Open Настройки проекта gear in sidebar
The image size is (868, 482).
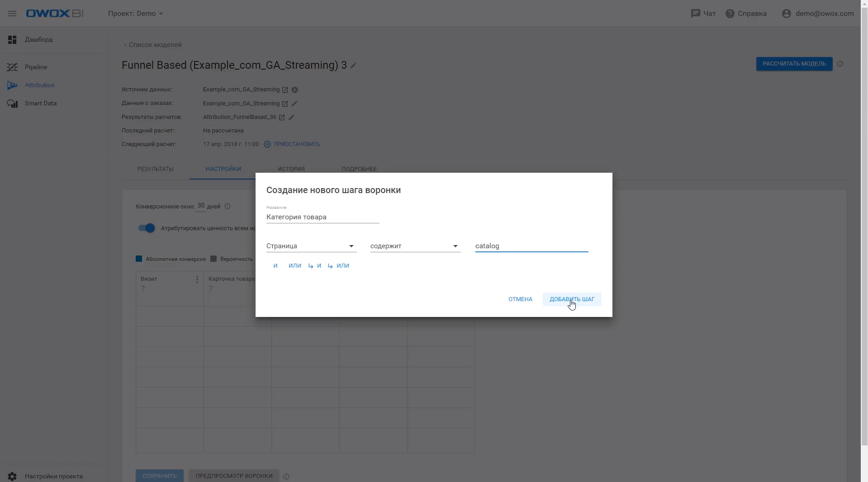(12, 476)
